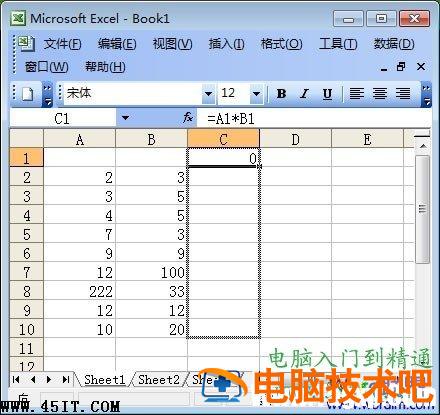
Task: Select column A header
Action: click(x=80, y=139)
